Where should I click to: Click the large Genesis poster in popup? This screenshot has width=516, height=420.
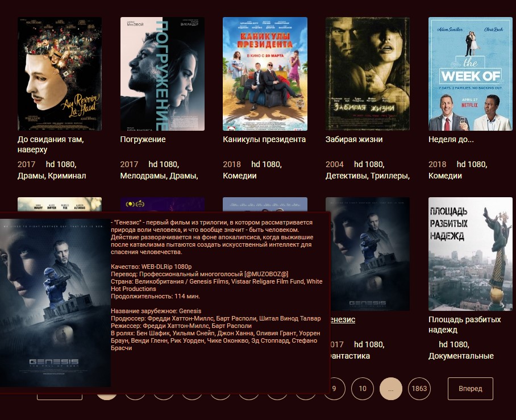coord(55,303)
